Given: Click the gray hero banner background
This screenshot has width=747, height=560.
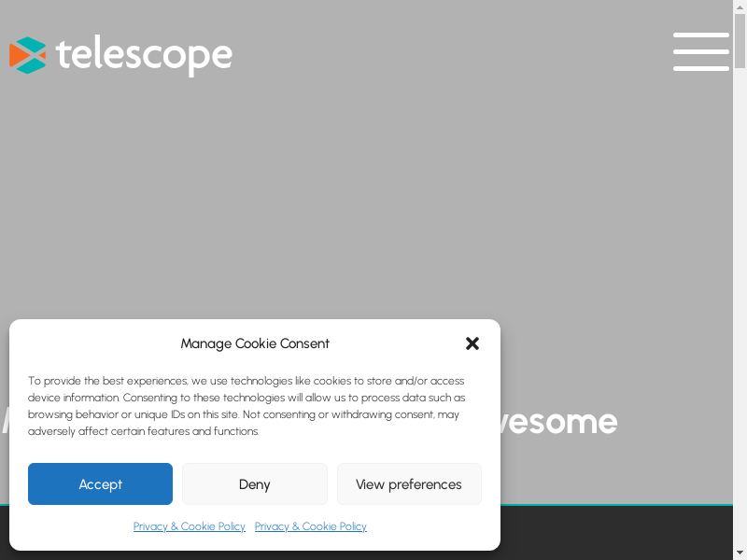Looking at the screenshot, I should pos(373,187).
